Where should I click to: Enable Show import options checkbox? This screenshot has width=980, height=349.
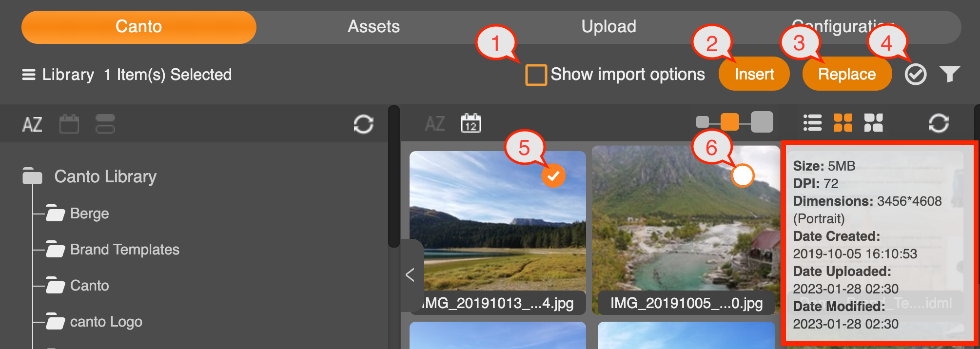click(536, 75)
